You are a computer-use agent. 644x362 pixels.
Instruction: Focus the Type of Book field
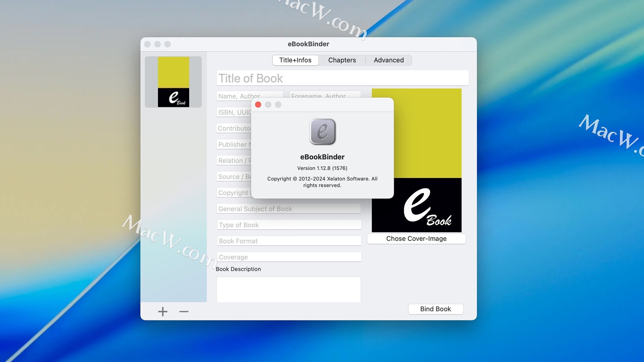pyautogui.click(x=289, y=225)
